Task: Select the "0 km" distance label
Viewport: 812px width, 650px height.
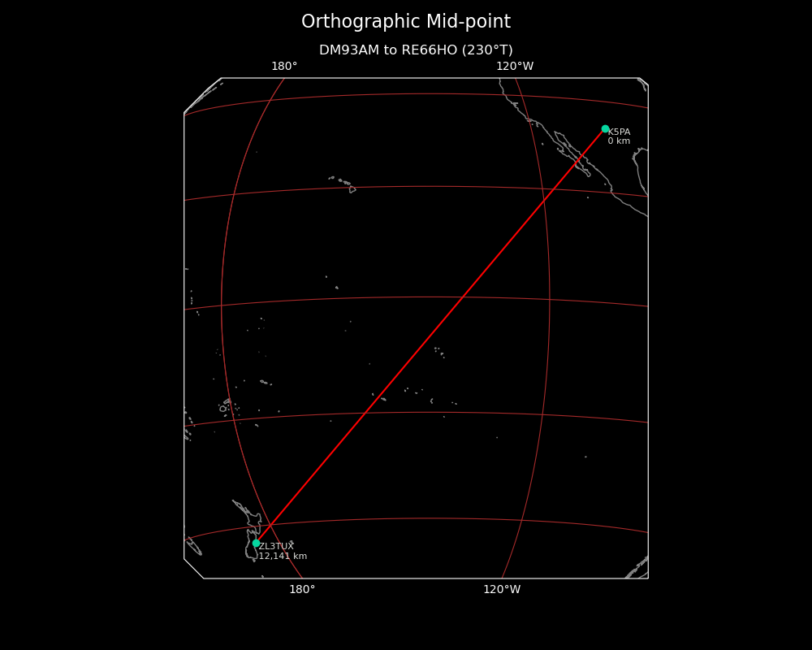Action: coord(619,141)
